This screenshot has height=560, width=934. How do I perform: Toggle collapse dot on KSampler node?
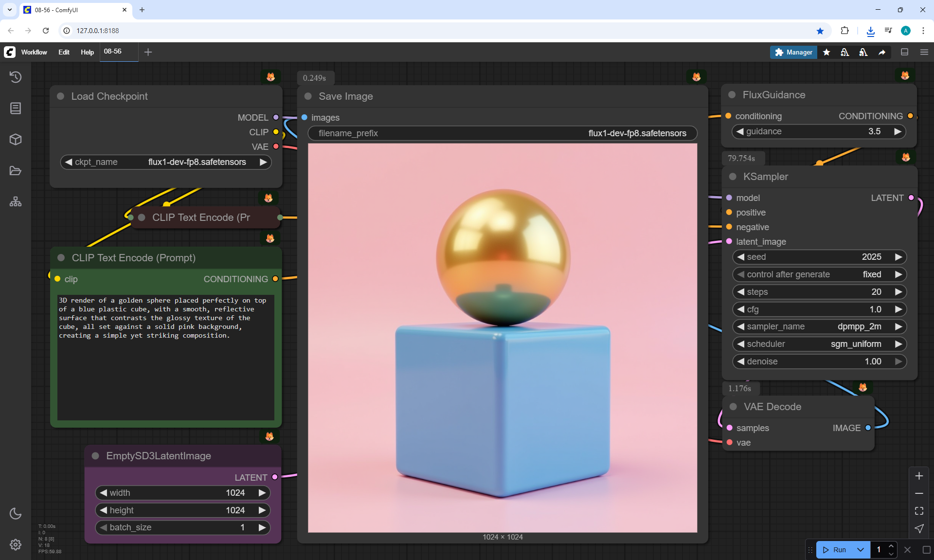[733, 177]
